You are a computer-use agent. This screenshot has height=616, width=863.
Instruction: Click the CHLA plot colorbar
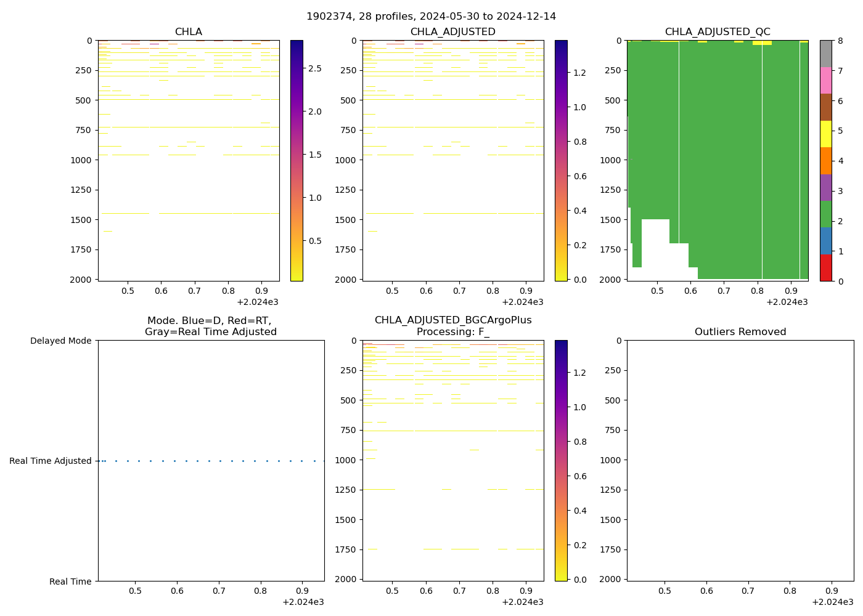click(x=297, y=160)
